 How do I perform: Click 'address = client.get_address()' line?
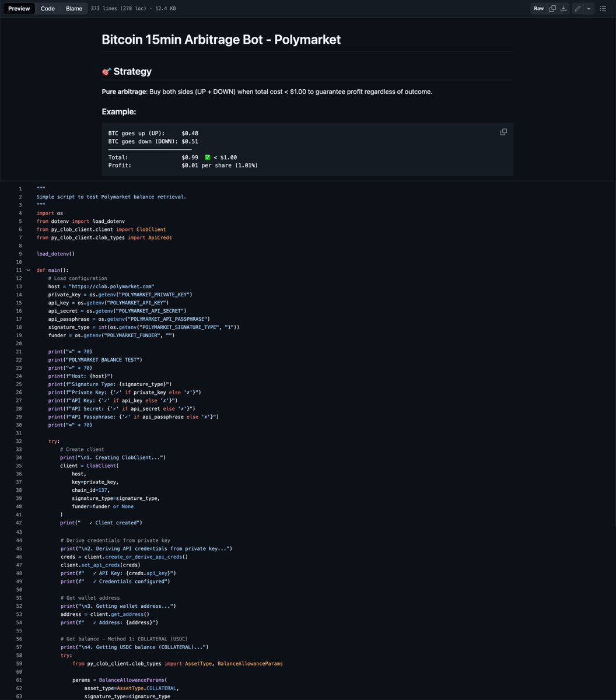click(x=105, y=614)
